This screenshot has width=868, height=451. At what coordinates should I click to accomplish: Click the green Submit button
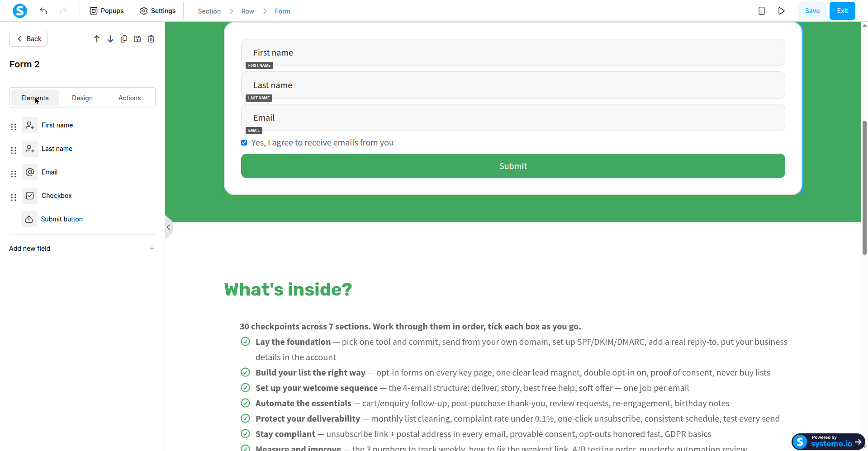(x=513, y=166)
